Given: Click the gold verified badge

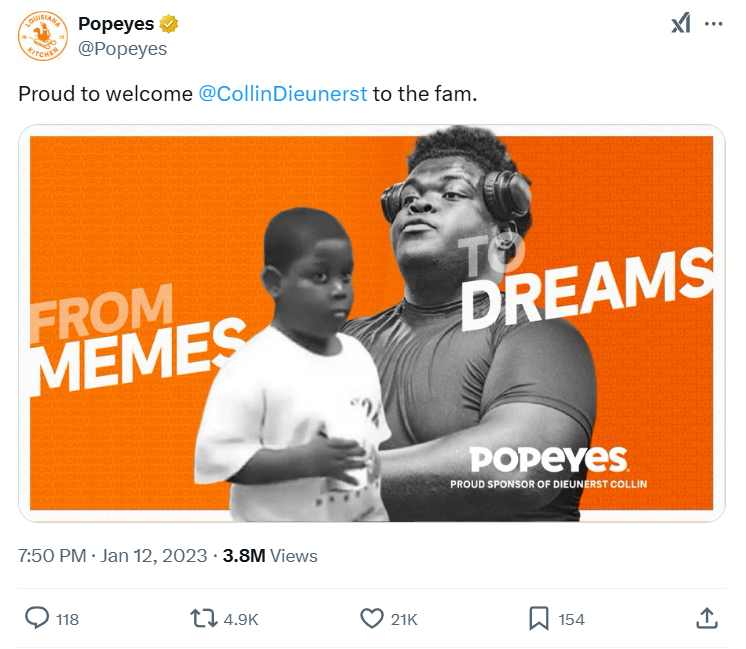Looking at the screenshot, I should (x=171, y=25).
